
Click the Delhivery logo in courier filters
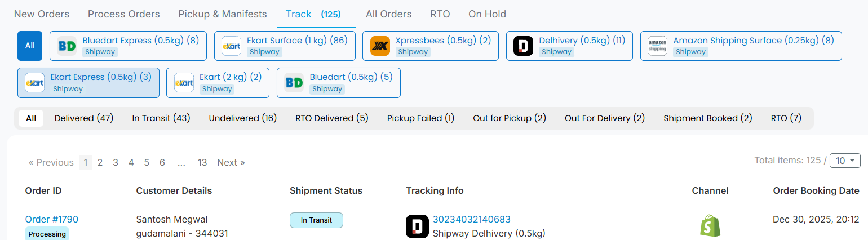pyautogui.click(x=524, y=46)
